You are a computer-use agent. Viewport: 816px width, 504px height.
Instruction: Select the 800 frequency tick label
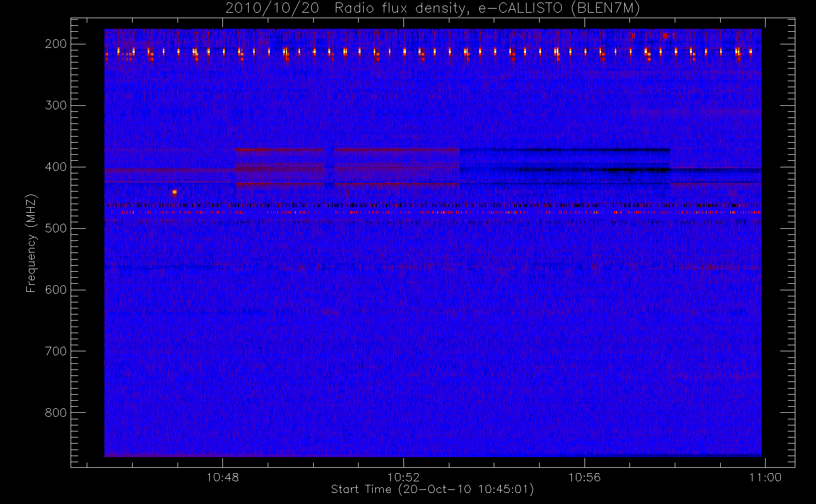[56, 413]
